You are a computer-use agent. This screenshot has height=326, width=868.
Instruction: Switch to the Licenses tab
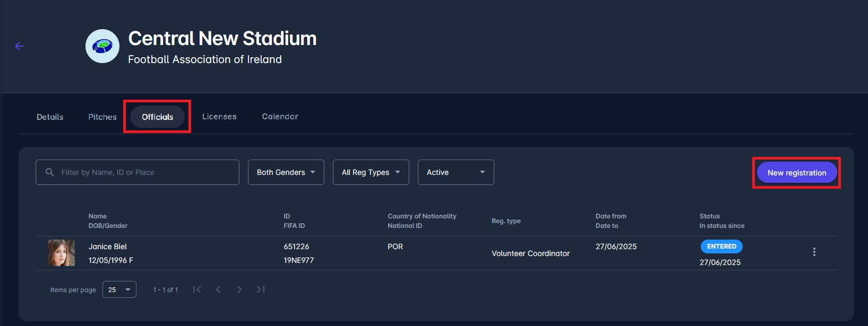pos(219,117)
